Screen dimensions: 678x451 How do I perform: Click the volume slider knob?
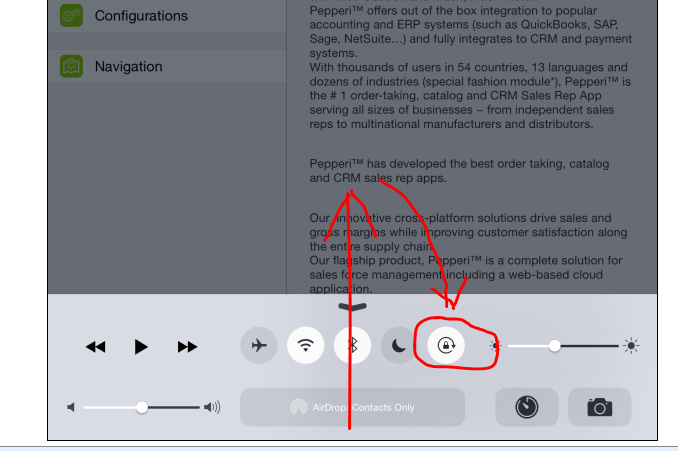point(141,407)
